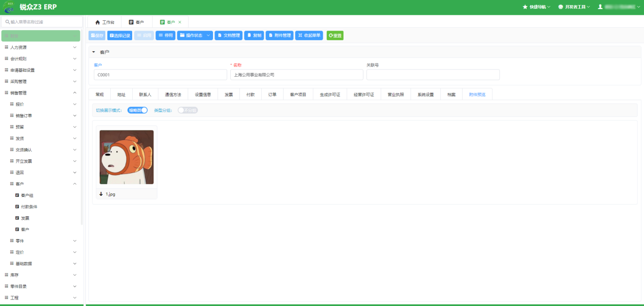Click the 停用 button

pos(166,36)
